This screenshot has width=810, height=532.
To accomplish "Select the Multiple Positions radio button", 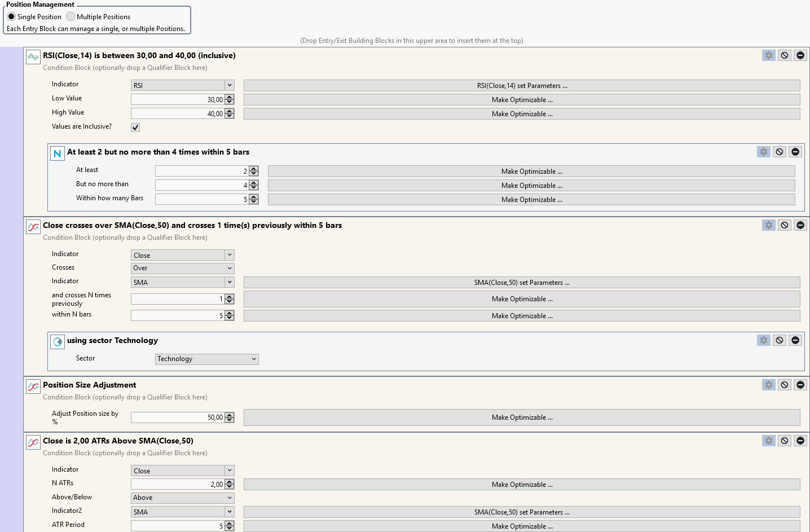I will [71, 17].
